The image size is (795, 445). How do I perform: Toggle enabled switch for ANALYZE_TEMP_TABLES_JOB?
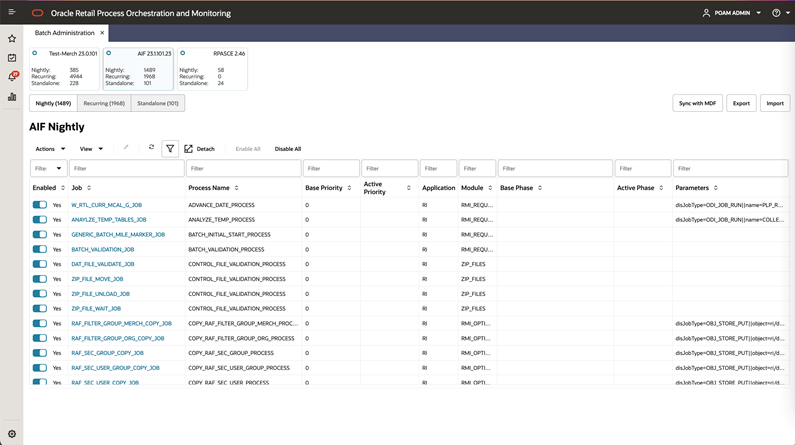pos(40,219)
